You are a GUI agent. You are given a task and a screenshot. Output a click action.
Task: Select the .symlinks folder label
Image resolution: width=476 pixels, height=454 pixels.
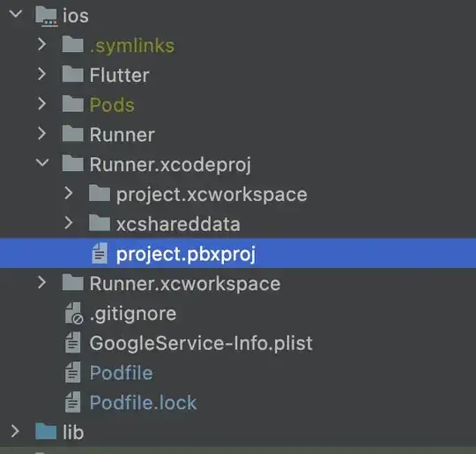[132, 46]
